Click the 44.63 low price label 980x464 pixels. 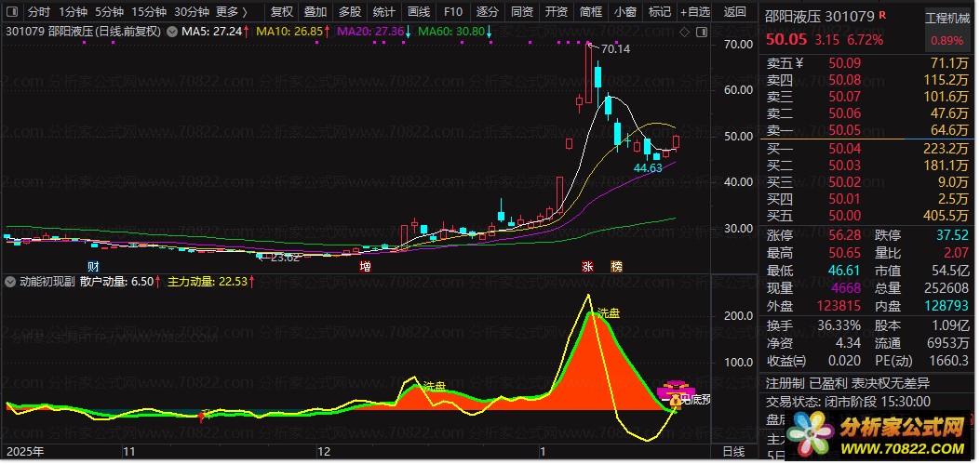pos(648,168)
